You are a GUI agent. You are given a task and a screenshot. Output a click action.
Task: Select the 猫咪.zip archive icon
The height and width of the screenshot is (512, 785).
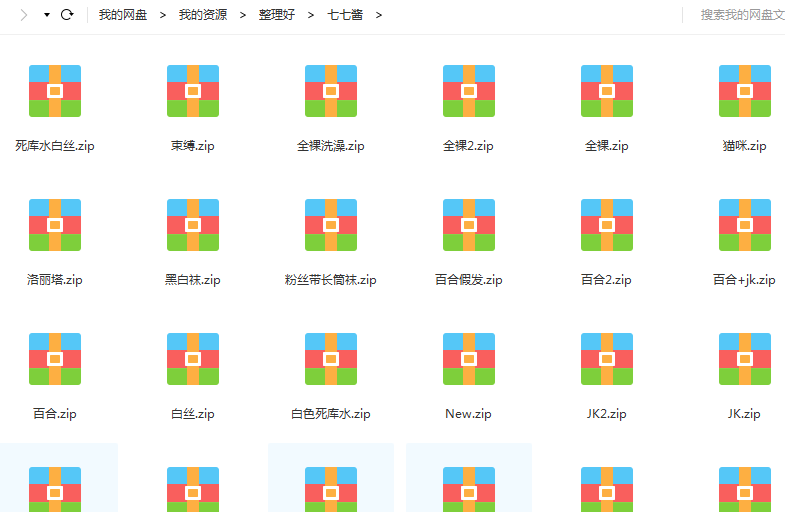point(745,91)
